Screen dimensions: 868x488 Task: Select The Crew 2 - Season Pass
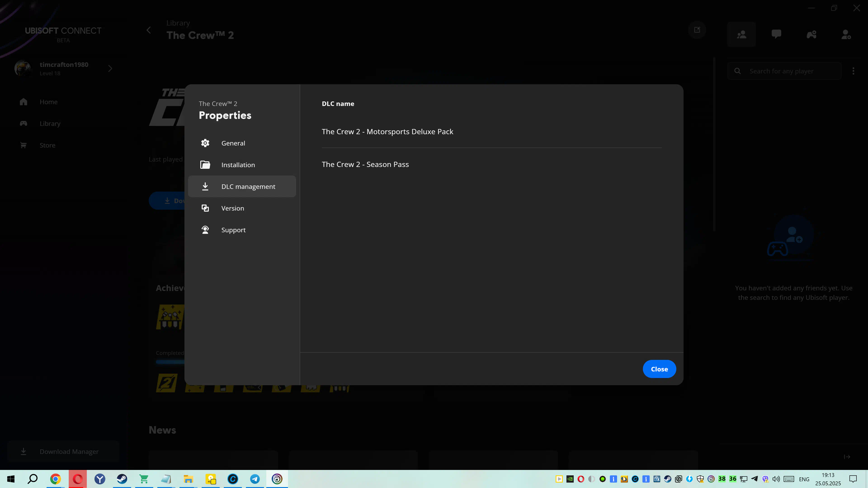(x=365, y=164)
